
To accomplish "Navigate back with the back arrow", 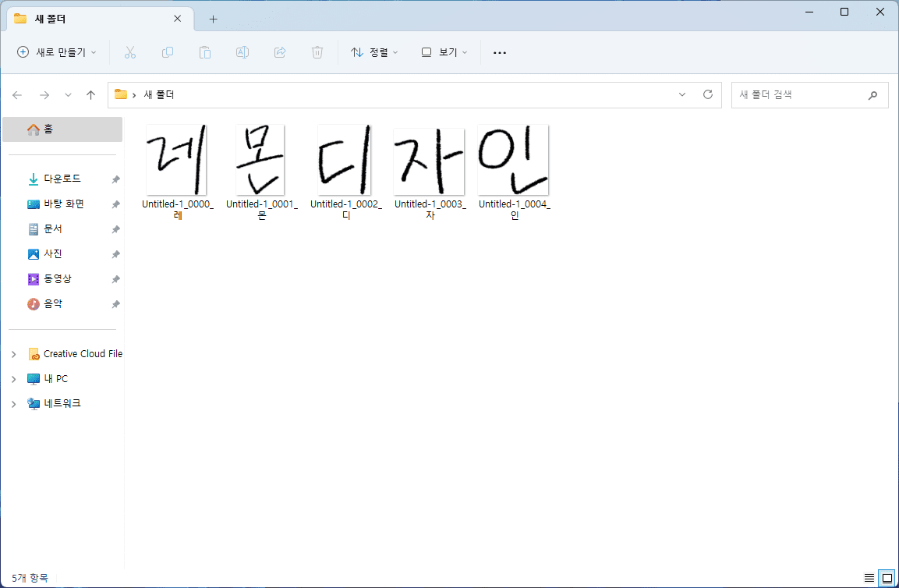I will tap(17, 94).
